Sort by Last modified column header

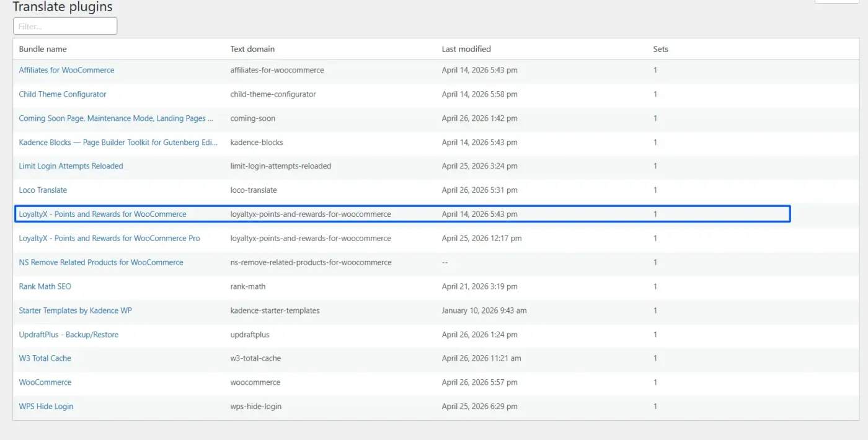coord(466,49)
